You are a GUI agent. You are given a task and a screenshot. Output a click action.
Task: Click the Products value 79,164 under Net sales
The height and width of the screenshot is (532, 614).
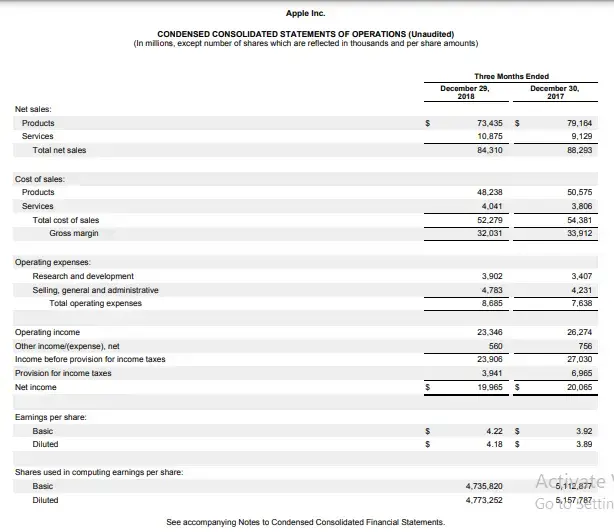(x=580, y=123)
